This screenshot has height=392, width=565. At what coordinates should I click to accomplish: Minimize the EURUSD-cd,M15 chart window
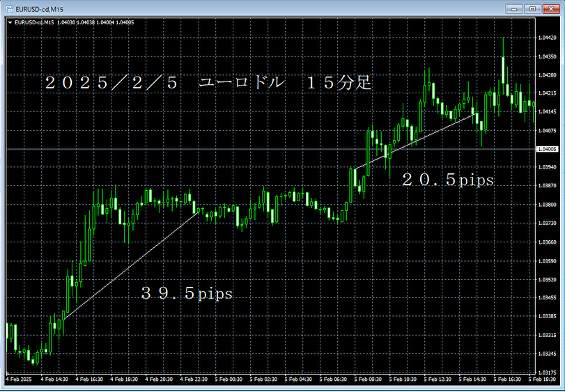(516, 8)
